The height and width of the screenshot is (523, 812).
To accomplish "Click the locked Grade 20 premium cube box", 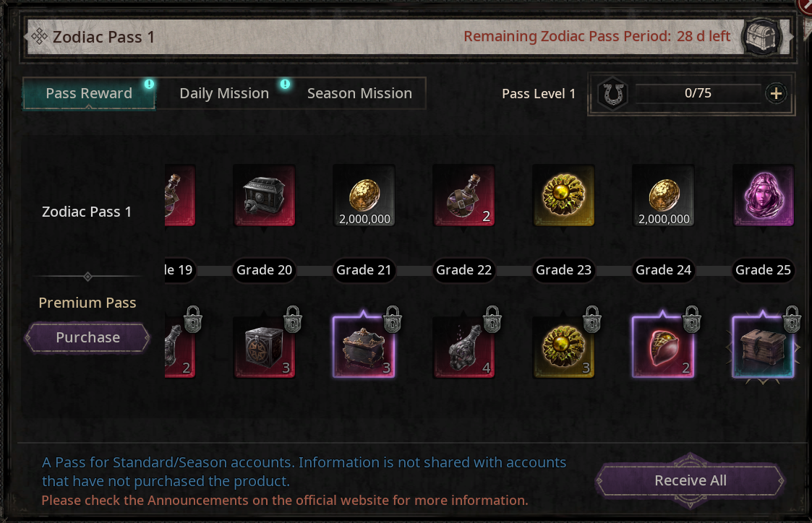I will (264, 347).
